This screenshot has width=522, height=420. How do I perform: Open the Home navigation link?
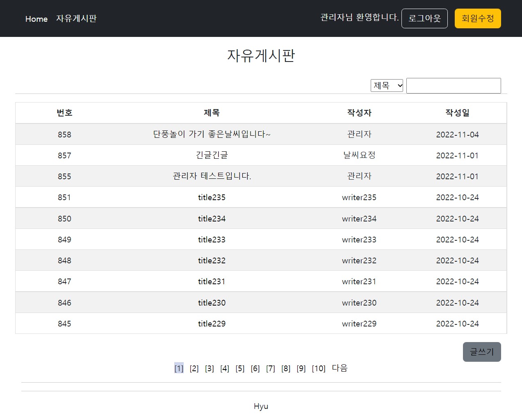[36, 19]
